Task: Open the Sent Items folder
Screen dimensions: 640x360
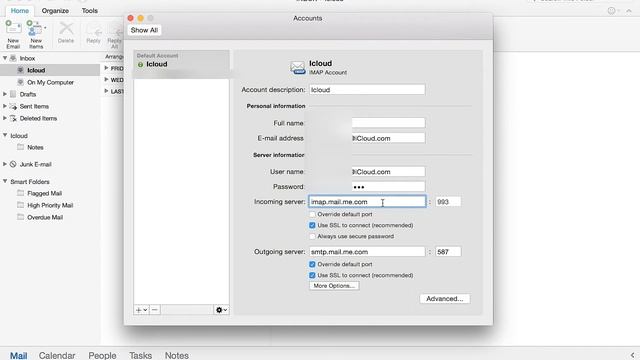Action: (x=34, y=107)
